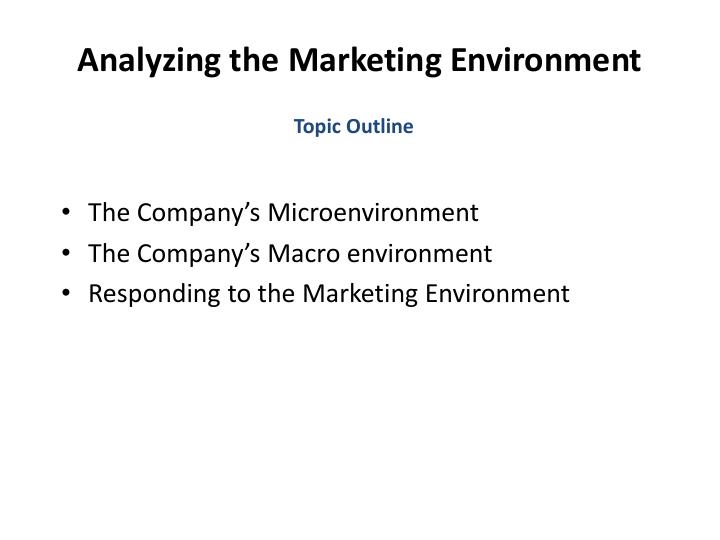
Task: Click 'The Company's Microenvironment' bullet text
Action: pos(283,213)
